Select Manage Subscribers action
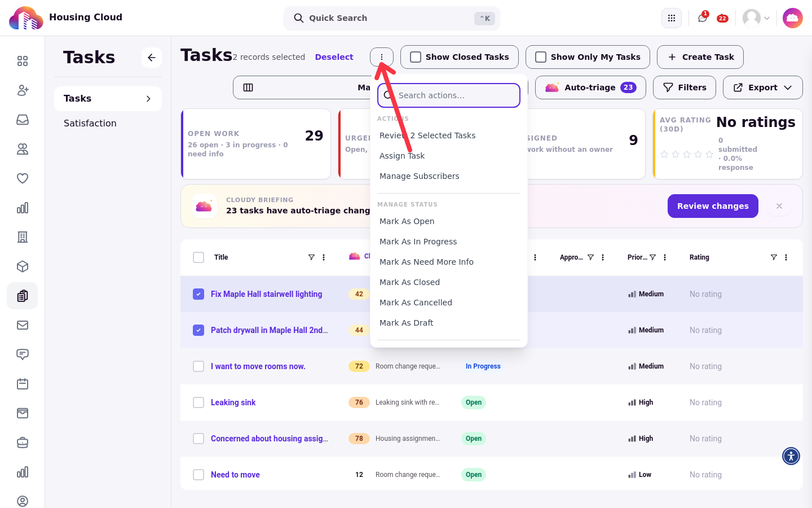 pyautogui.click(x=449, y=176)
